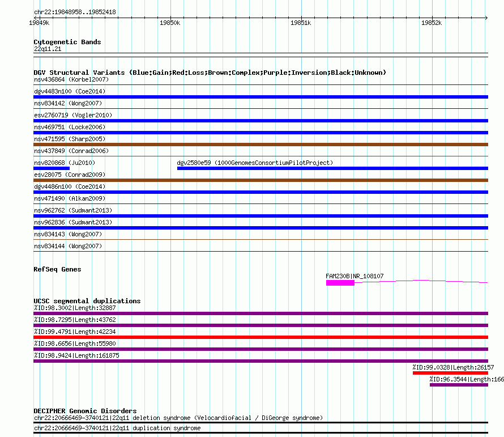Select the 22q11.21 band label
This screenshot has height=437, width=504.
pyautogui.click(x=48, y=49)
